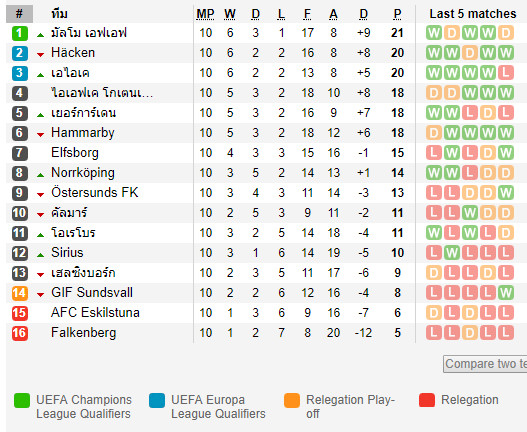Click the green Champions League legend swatch
This screenshot has height=432, width=527.
22,400
